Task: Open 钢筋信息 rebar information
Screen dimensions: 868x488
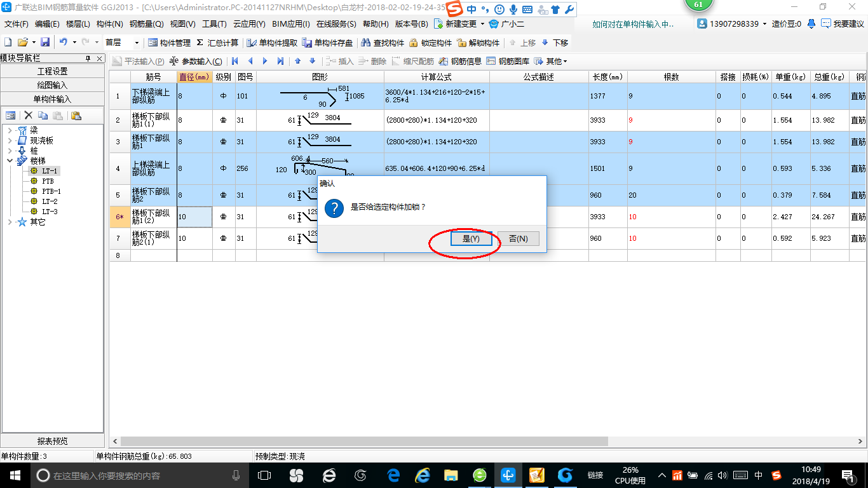Action: click(x=460, y=61)
